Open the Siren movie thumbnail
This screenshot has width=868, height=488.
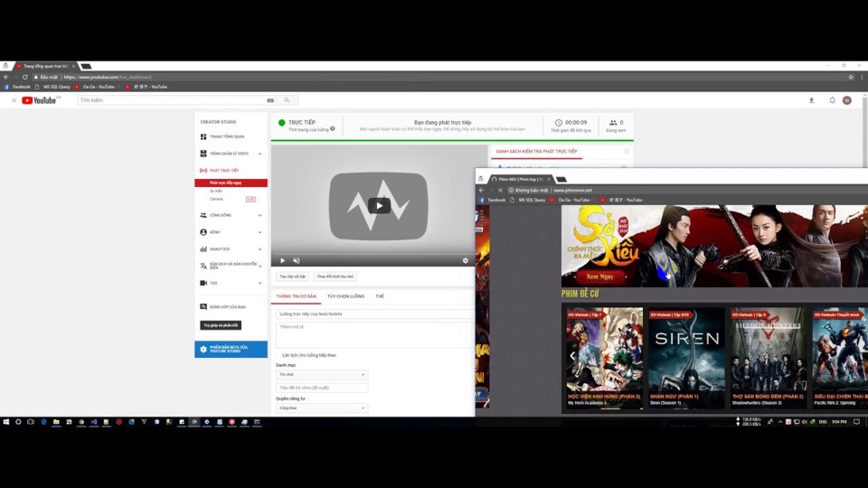click(x=686, y=358)
